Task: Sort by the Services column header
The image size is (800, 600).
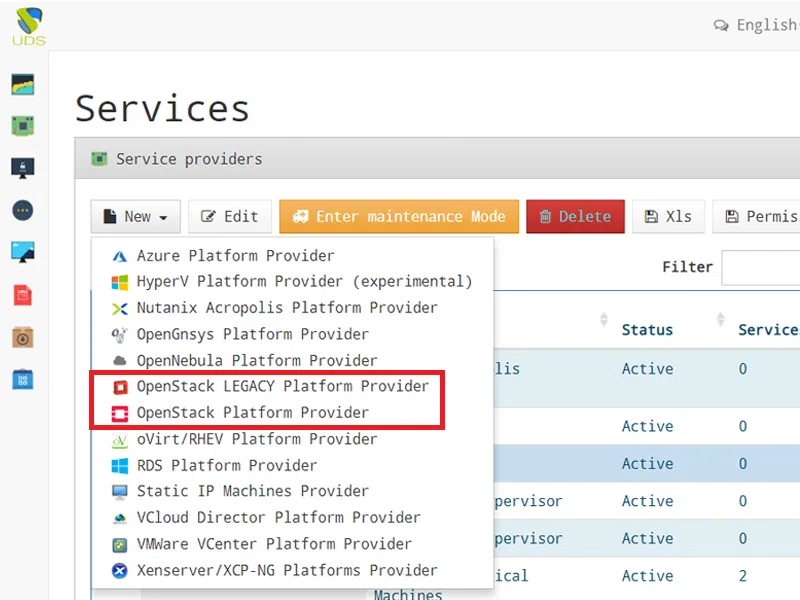Action: (769, 330)
